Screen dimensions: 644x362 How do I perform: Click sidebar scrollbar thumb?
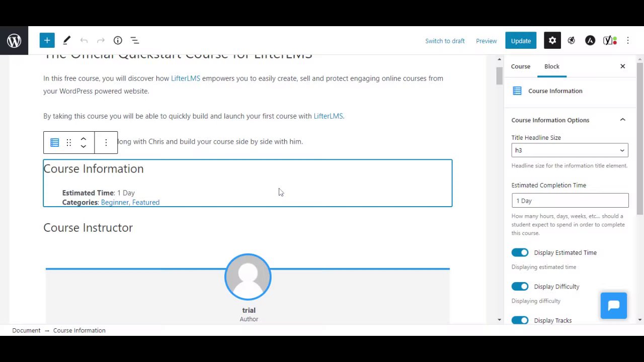tap(639, 139)
